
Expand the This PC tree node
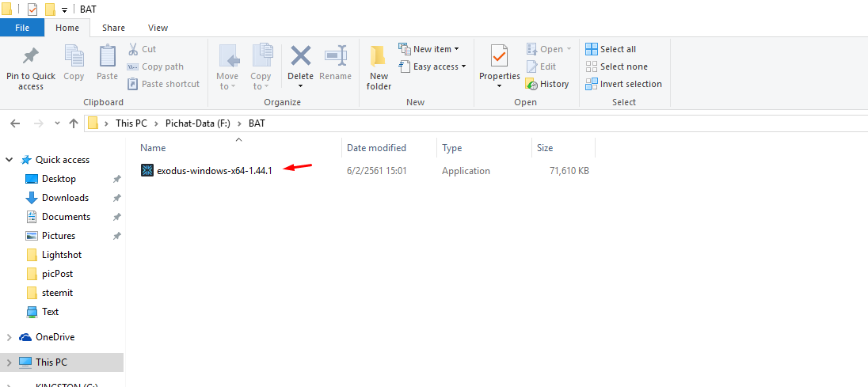[10, 362]
